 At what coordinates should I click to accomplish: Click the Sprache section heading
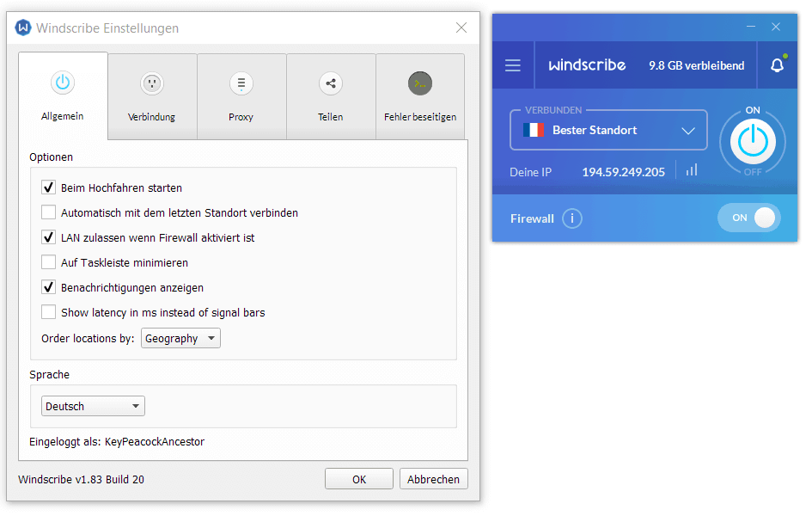click(x=49, y=375)
